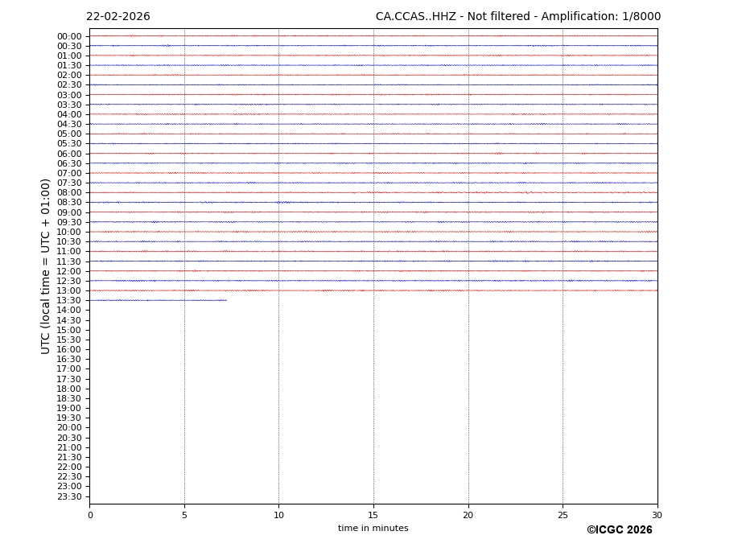746x560 pixels.
Task: Click the 5 tick on the minutes axis
Action: (x=184, y=515)
